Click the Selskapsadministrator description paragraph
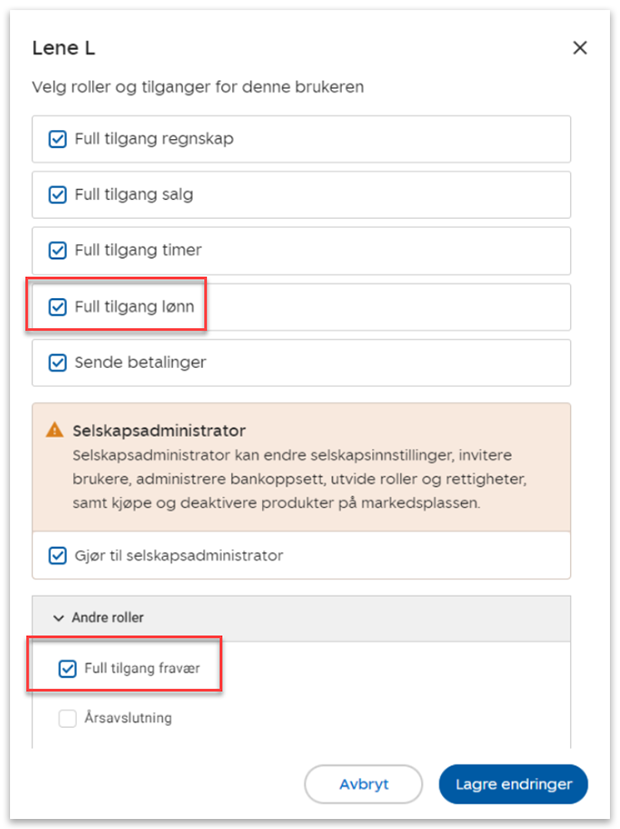Screen dimensions: 620x829 300,479
